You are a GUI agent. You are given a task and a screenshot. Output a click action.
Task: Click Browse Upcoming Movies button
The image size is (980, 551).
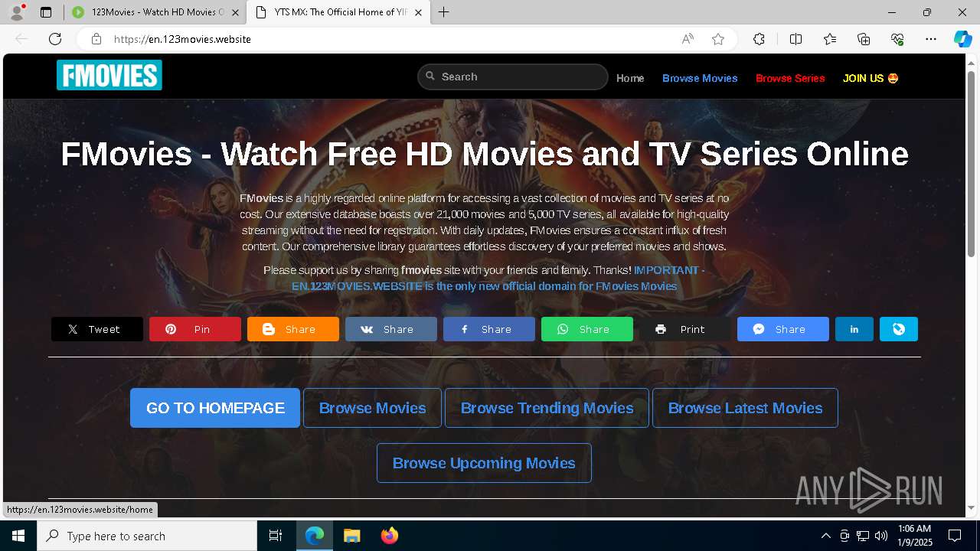(x=484, y=463)
